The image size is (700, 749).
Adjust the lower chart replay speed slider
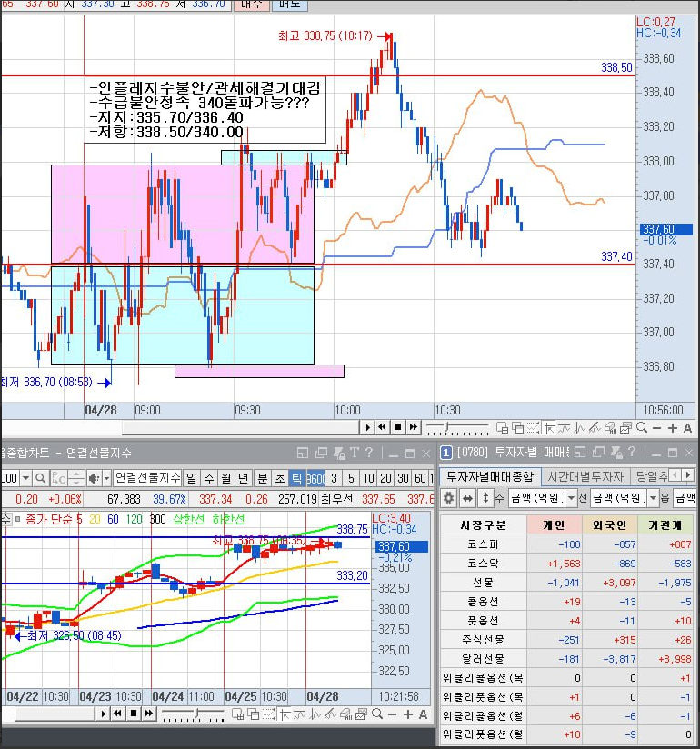click(193, 714)
